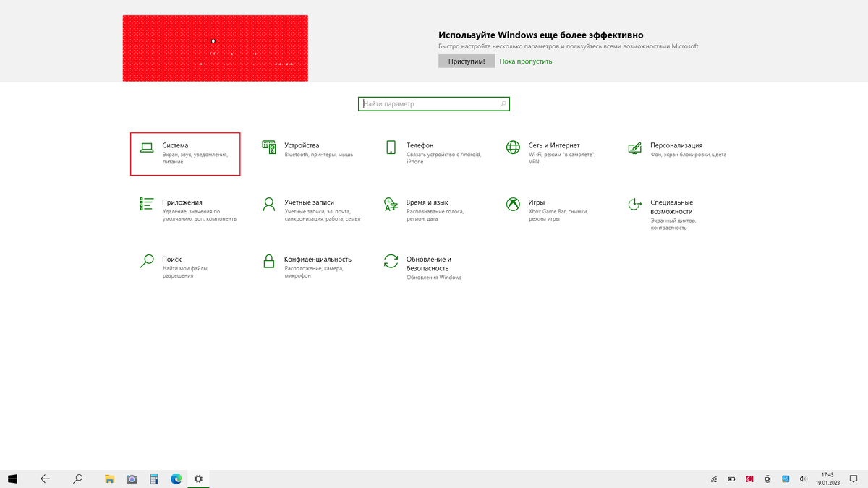The width and height of the screenshot is (868, 488).
Task: Open File Explorer from the taskbar
Action: click(x=110, y=479)
